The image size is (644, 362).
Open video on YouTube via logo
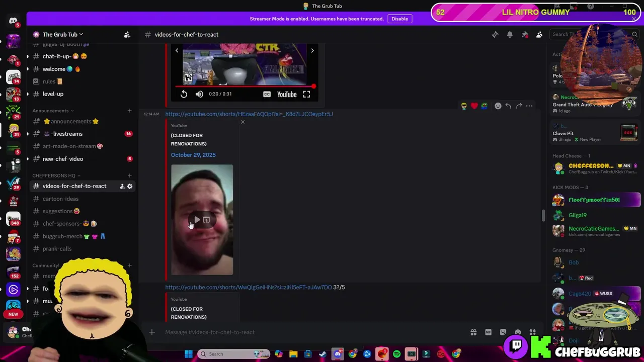[x=287, y=94]
